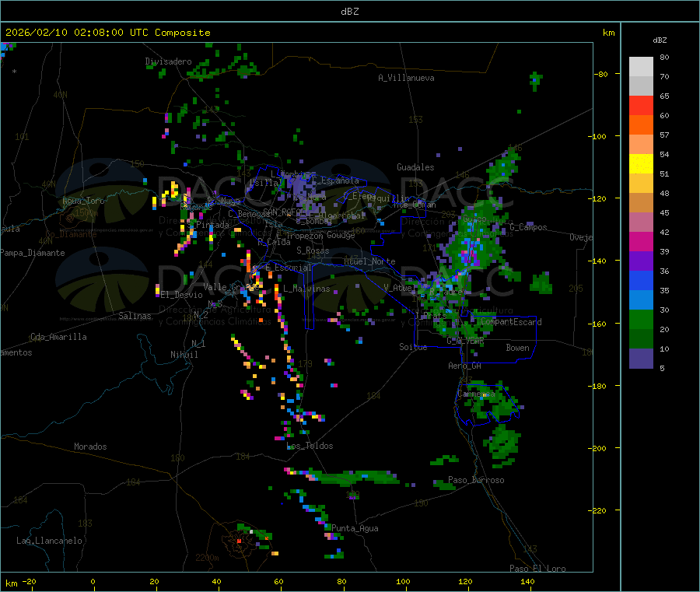700x592 pixels.
Task: Select the 'Agua_Toro' place label
Action: [83, 201]
